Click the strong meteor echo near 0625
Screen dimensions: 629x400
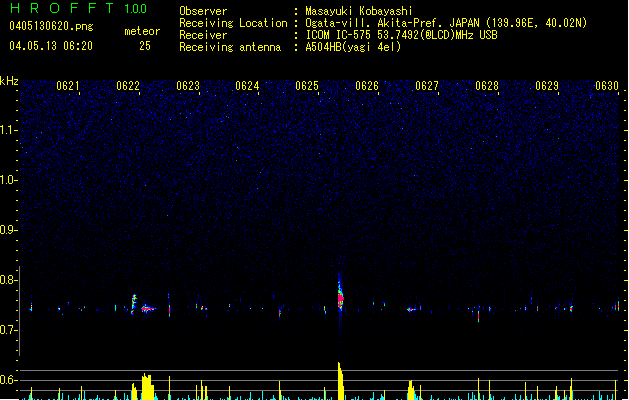340,296
